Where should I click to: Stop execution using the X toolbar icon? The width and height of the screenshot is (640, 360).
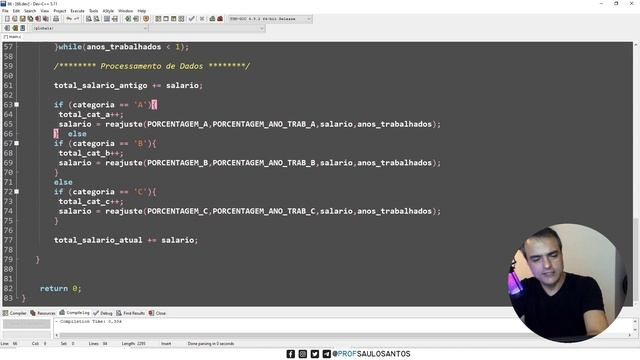point(202,19)
